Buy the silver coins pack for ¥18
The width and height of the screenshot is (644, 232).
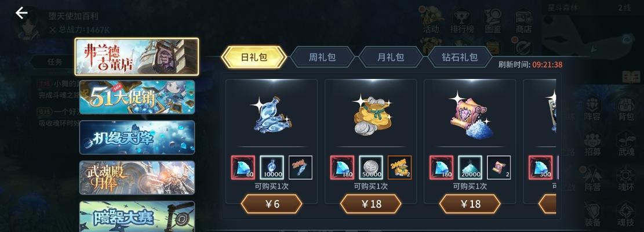pyautogui.click(x=370, y=204)
